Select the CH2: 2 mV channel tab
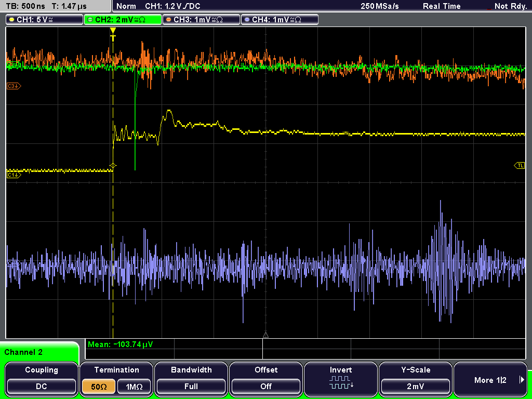This screenshot has width=532, height=399. [123, 20]
